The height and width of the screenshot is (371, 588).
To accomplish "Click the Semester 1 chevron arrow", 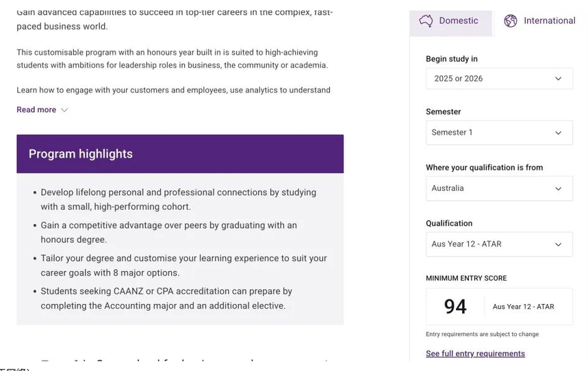I will [x=559, y=133].
